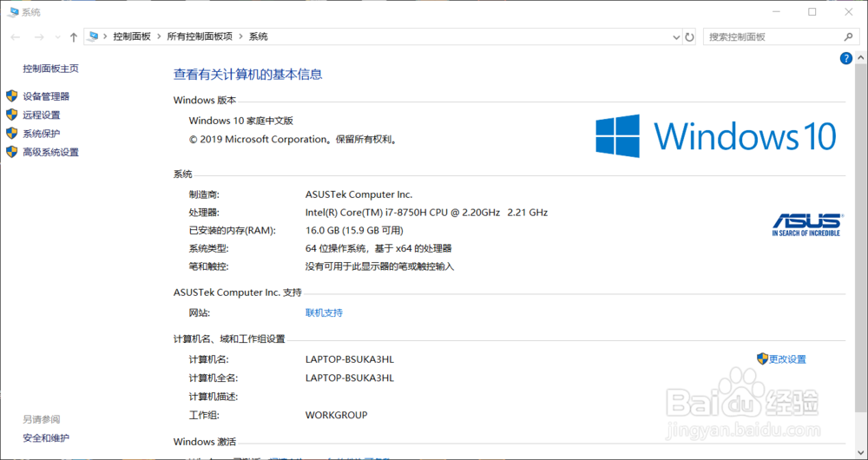
Task: Open the recent locations dropdown arrow
Action: 57,37
